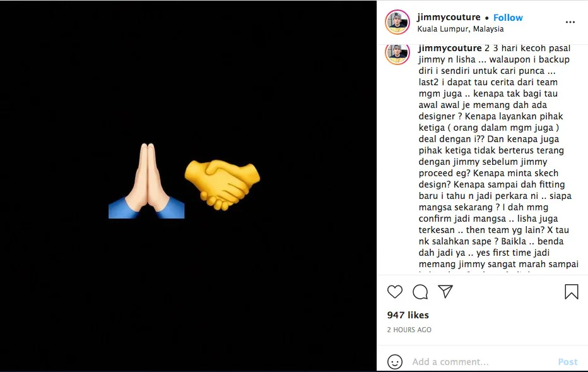
Task: Like the post with the heart icon
Action: pos(395,292)
